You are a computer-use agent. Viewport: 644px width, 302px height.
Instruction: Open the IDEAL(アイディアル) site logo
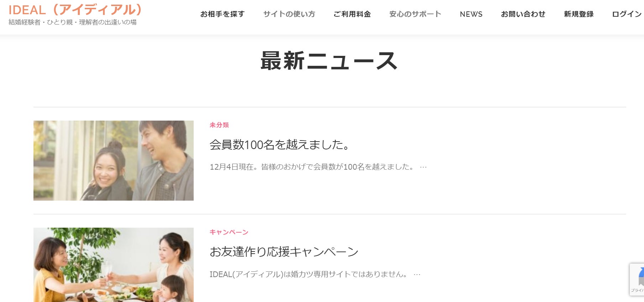click(x=75, y=10)
